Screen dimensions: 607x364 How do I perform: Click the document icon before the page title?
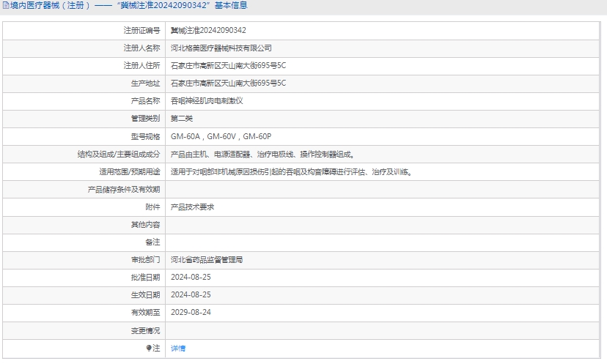coord(5,6)
